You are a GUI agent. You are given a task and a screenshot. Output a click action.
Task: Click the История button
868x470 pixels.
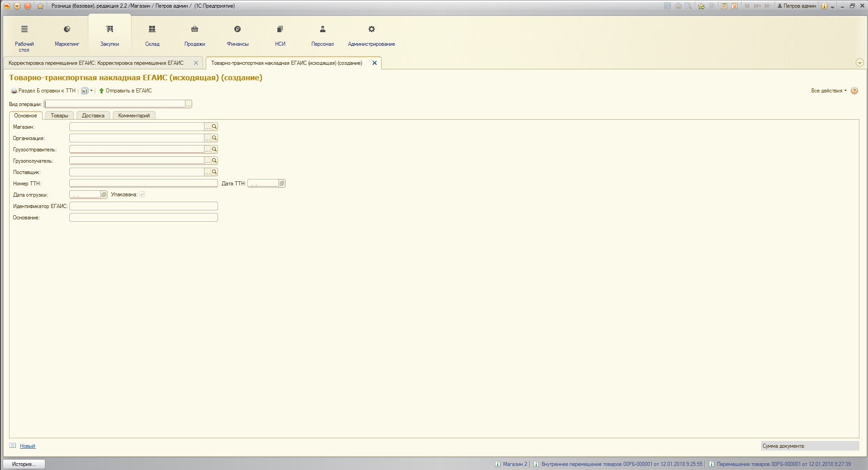tap(24, 464)
